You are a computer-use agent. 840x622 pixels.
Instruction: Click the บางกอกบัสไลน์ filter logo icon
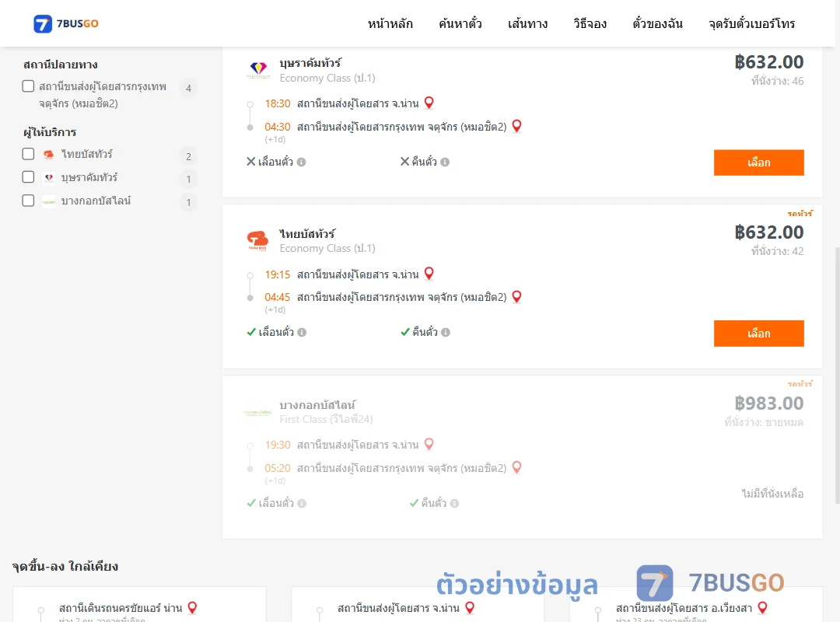click(x=49, y=202)
